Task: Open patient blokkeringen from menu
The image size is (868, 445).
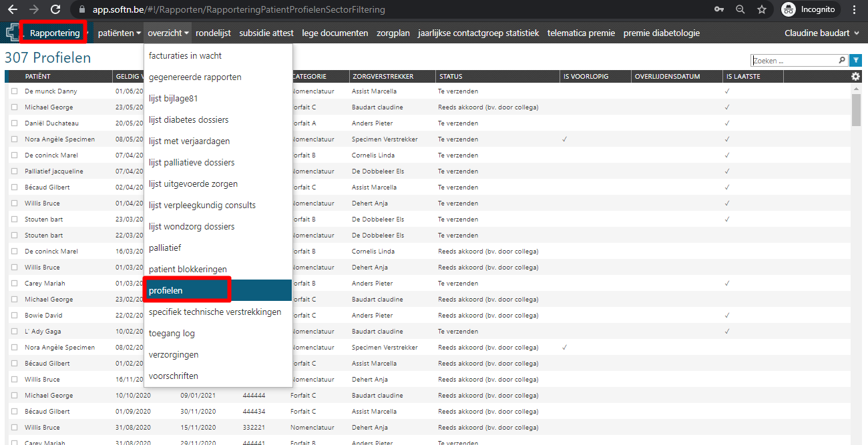Action: [218, 269]
